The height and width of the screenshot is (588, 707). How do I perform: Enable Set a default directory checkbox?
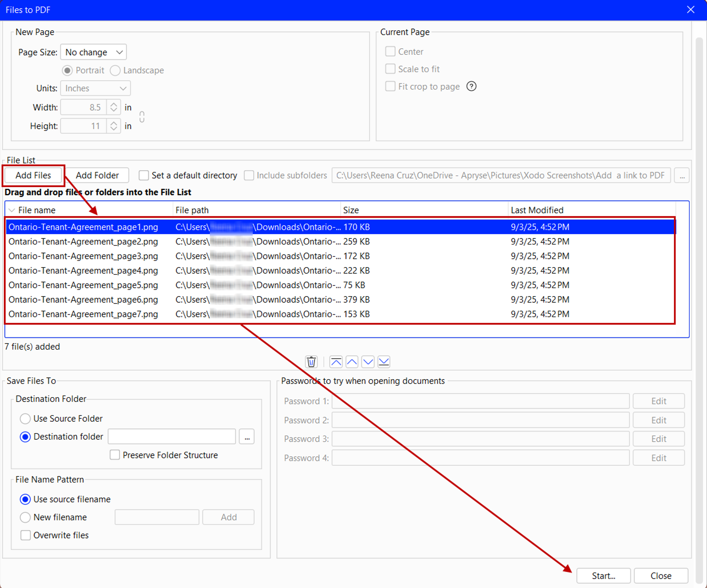coord(144,175)
